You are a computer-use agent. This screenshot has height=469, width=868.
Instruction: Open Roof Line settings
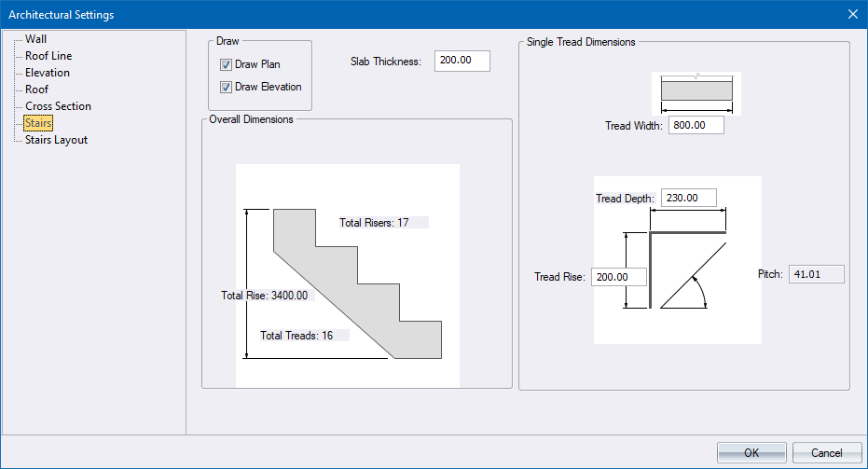point(48,56)
